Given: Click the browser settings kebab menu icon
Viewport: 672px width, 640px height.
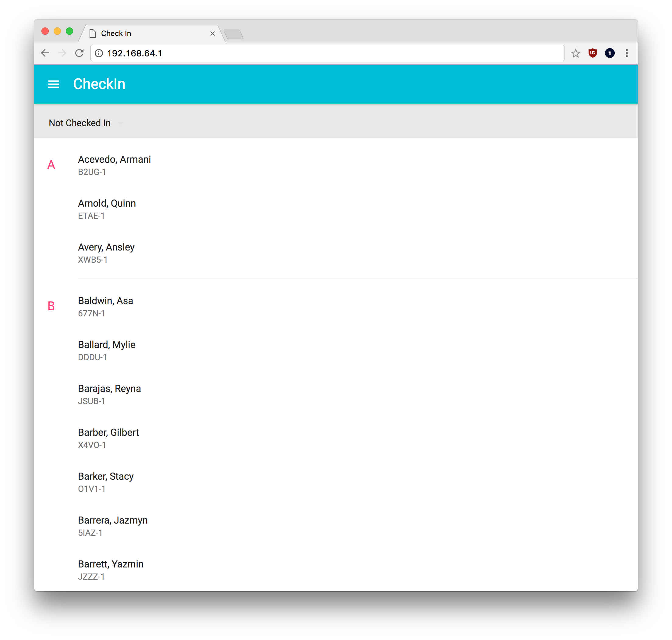Looking at the screenshot, I should [x=628, y=53].
